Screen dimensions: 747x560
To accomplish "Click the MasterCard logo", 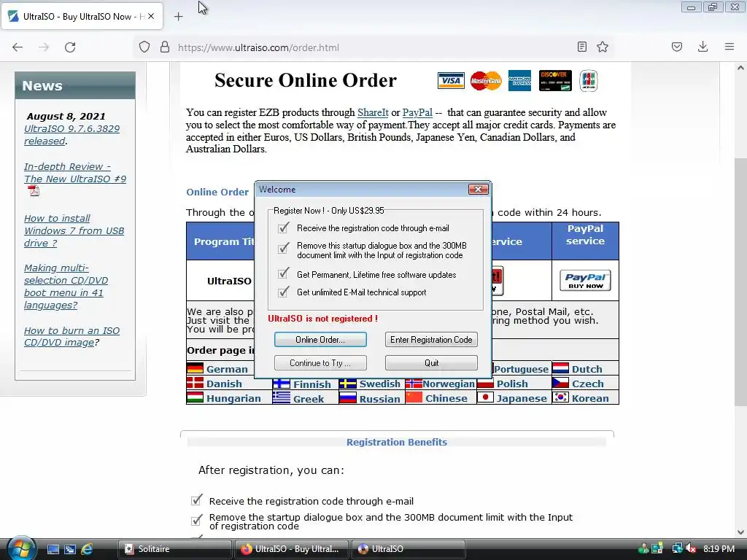I will pyautogui.click(x=486, y=80).
